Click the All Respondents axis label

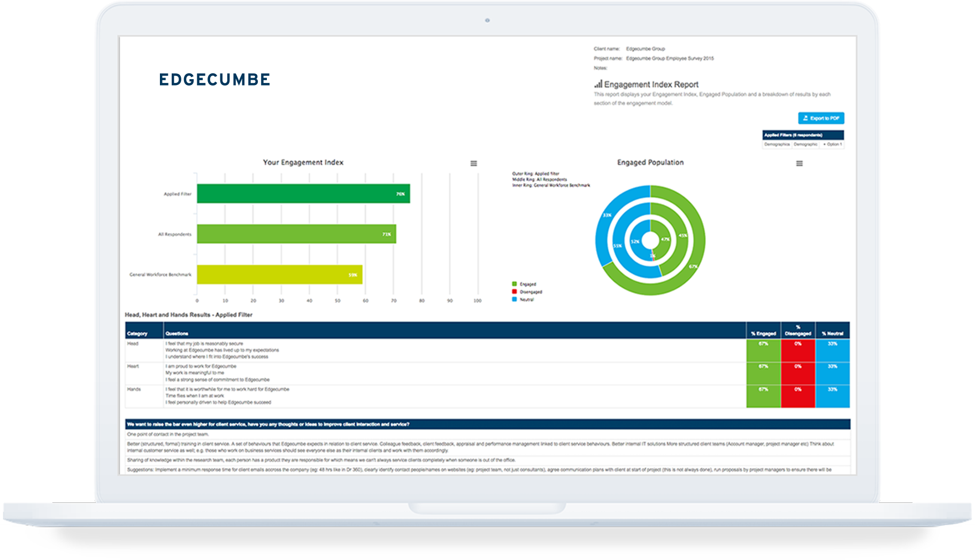174,234
